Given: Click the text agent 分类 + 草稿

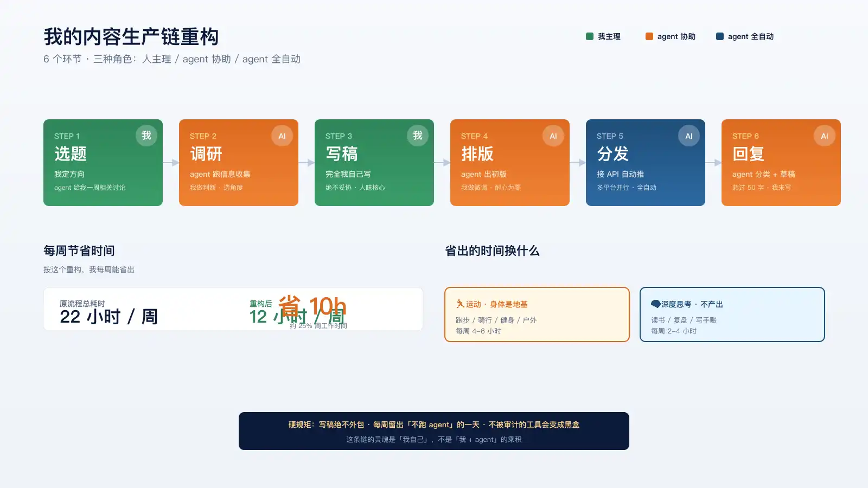Looking at the screenshot, I should click(x=764, y=174).
